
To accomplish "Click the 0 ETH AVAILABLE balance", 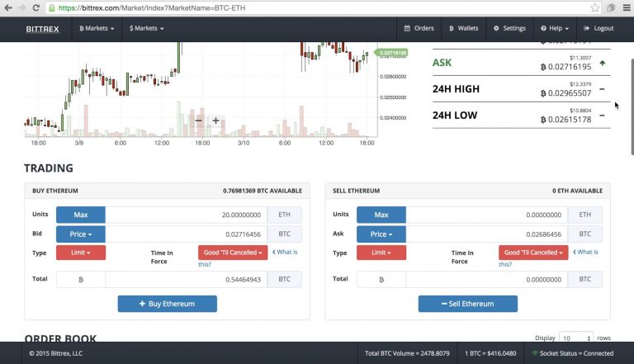I will [577, 191].
